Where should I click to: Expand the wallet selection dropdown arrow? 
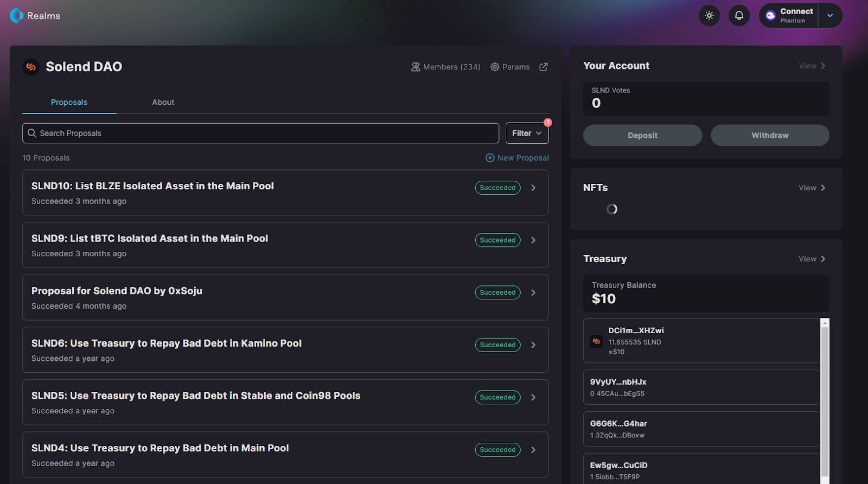coord(830,16)
